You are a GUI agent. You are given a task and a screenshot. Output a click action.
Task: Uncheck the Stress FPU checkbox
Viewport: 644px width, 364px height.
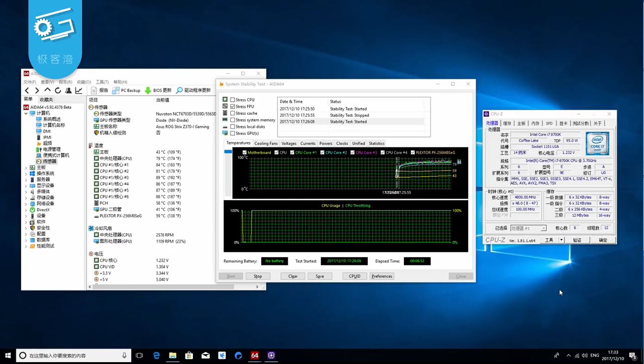coord(233,107)
